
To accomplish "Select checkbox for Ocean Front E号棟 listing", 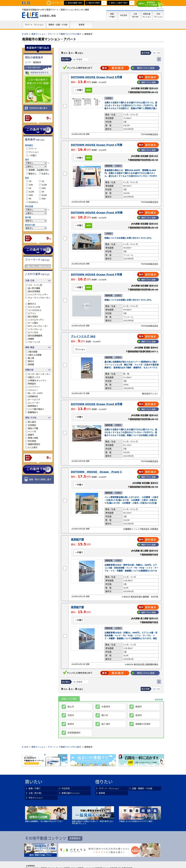I will pyautogui.click(x=65, y=106).
